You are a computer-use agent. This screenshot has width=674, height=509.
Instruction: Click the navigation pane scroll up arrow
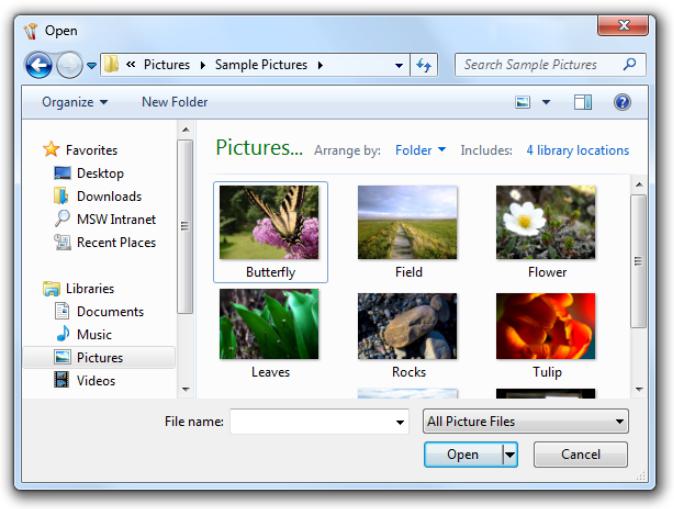click(186, 129)
